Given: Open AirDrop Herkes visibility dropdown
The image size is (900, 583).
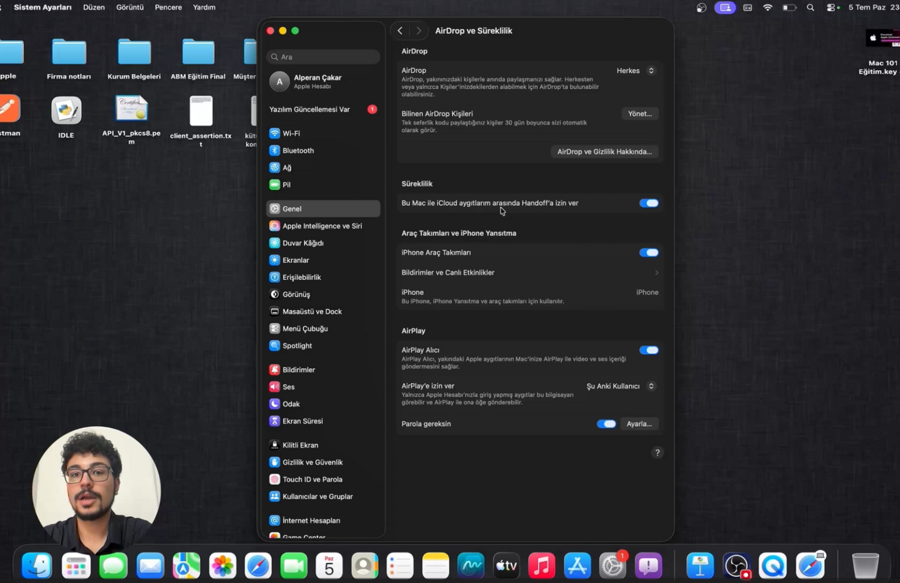Looking at the screenshot, I should click(x=635, y=71).
